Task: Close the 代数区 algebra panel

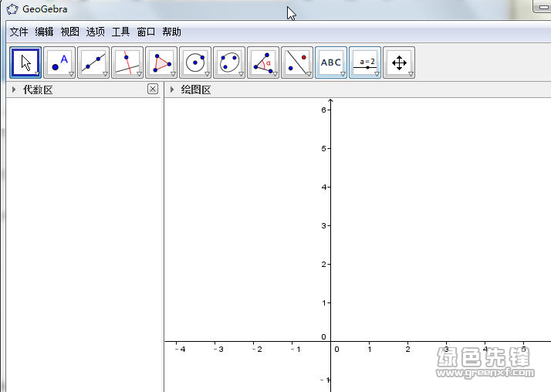Action: 153,90
